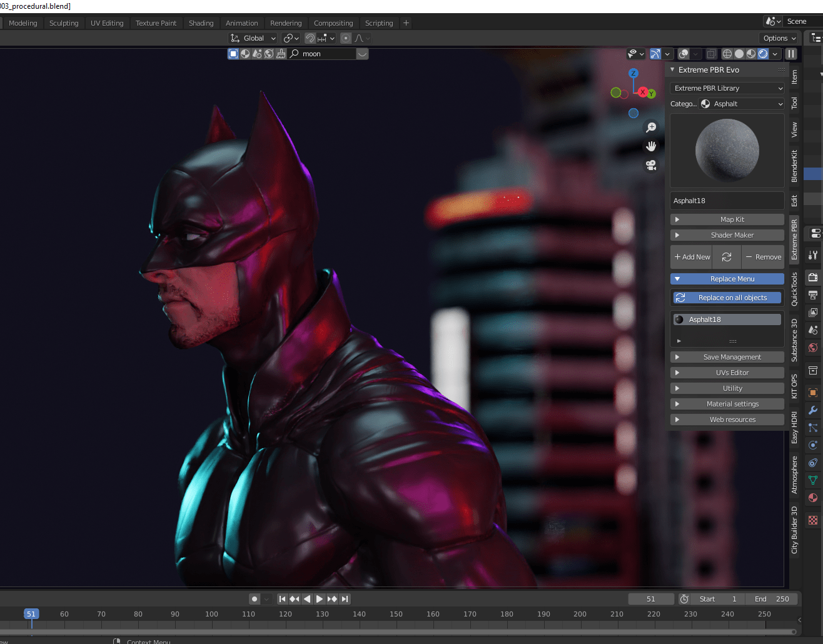Open the Material properties tab
The width and height of the screenshot is (823, 644).
813,498
